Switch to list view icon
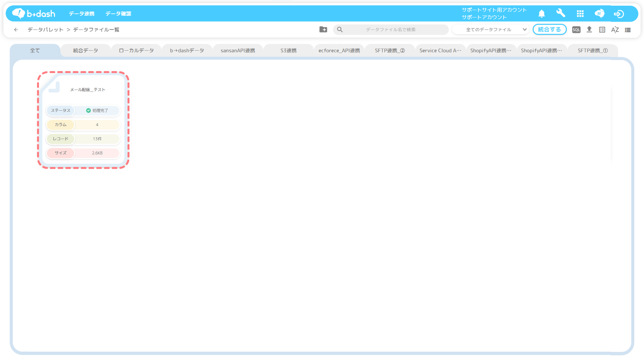Viewport: 644px width, 362px height. [x=628, y=30]
